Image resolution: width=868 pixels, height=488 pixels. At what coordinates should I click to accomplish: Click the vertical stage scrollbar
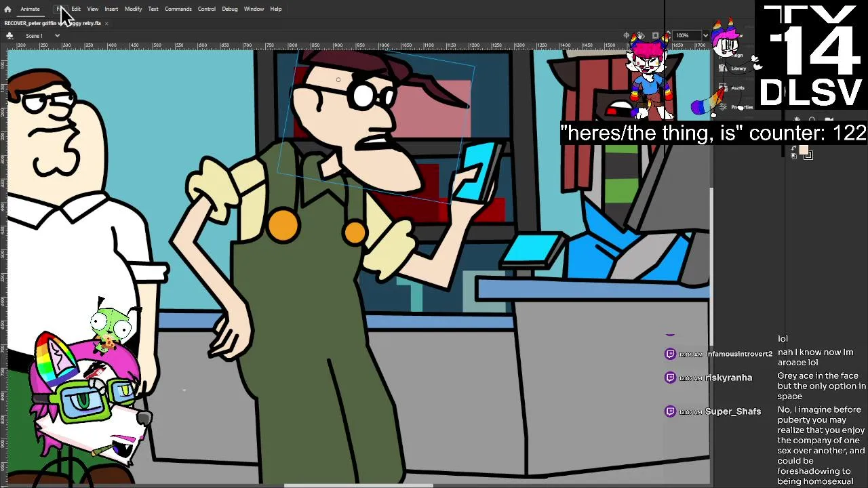pos(711,267)
